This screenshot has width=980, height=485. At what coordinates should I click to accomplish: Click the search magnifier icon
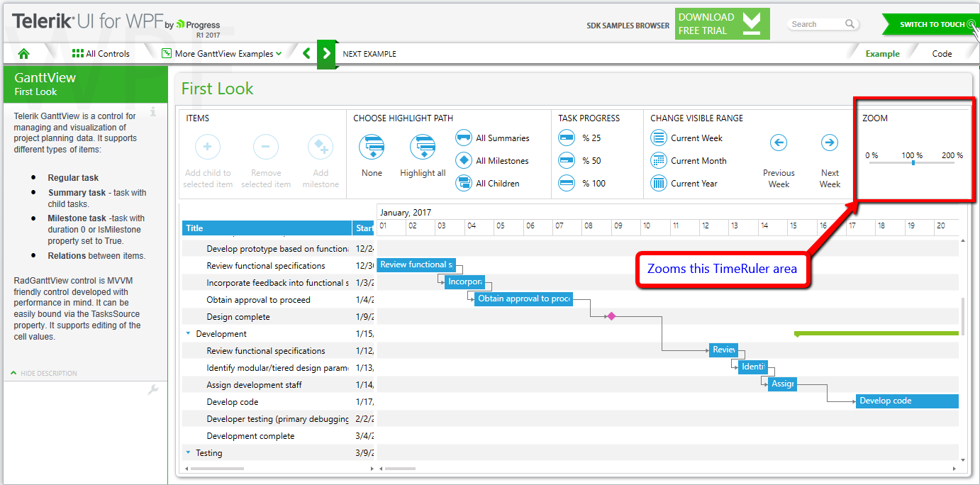pos(850,24)
